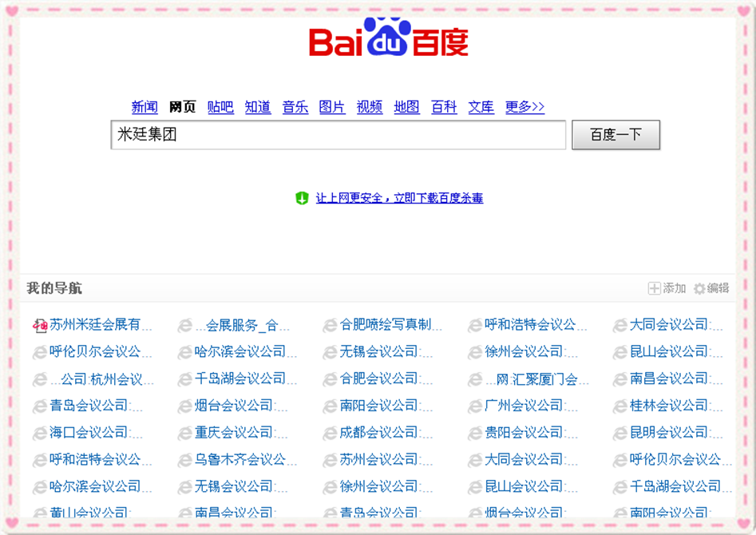This screenshot has width=756, height=535.
Task: Click the gear icon for 编辑
Action: [699, 288]
